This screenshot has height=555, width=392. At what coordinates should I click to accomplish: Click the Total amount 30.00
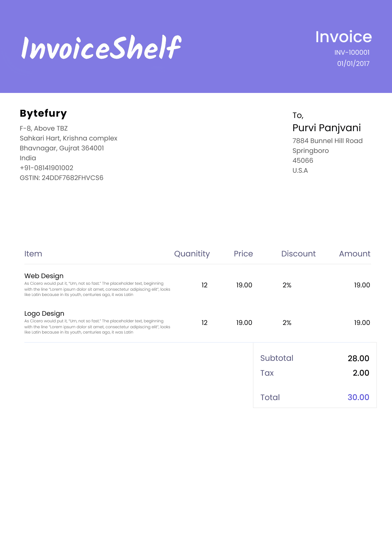pyautogui.click(x=358, y=397)
